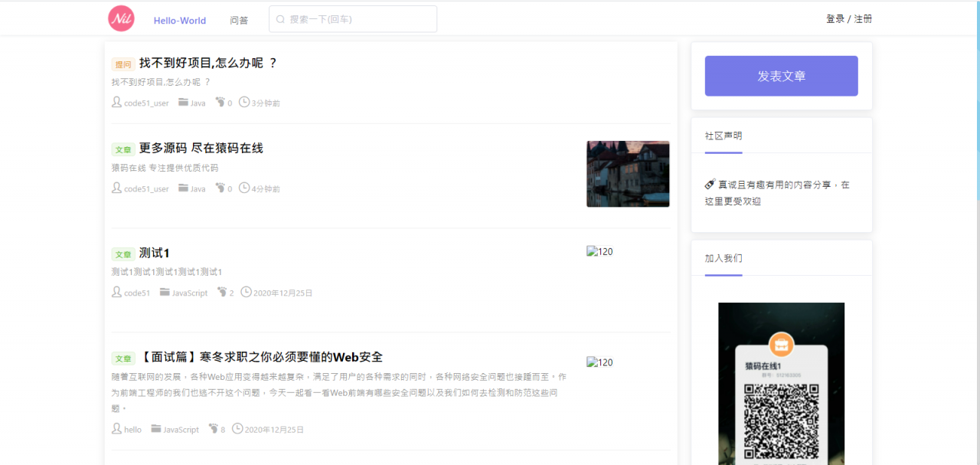Select JavaScript category on 测试1 post
Viewport: 980px width, 465px height.
coord(190,293)
